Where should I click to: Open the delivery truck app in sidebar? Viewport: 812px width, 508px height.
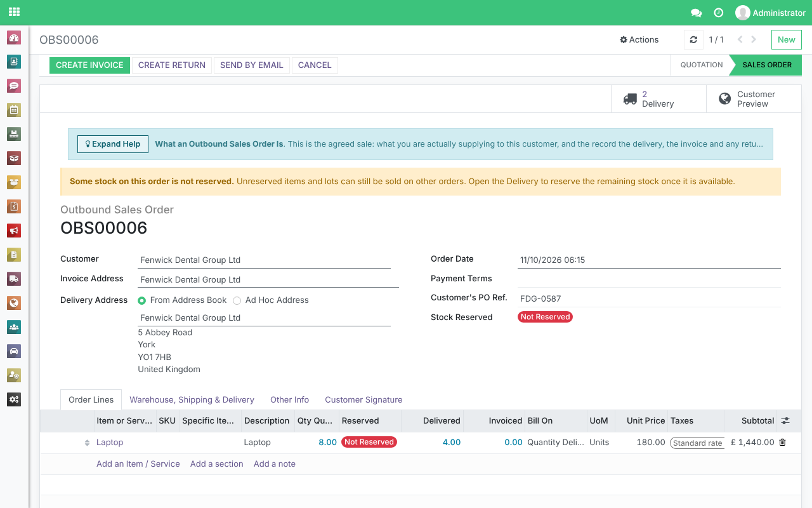click(14, 279)
